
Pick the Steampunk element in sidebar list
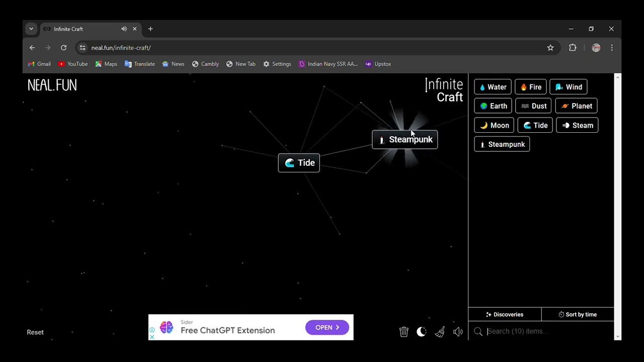point(502,144)
